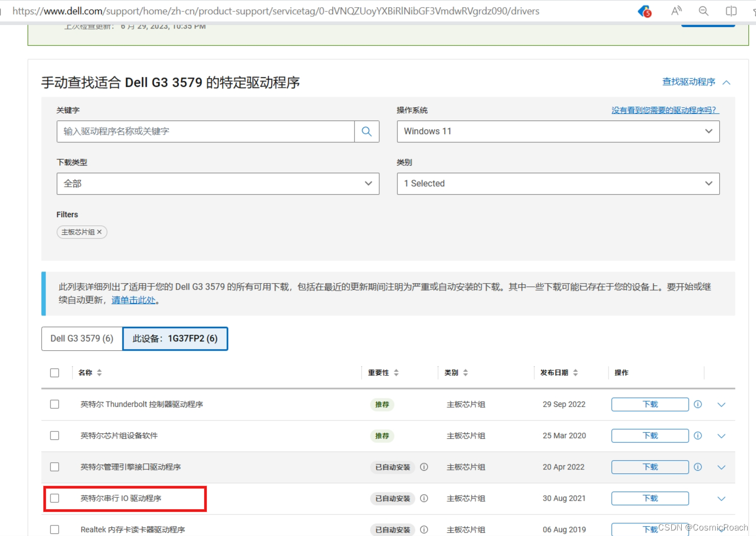Open the 下载类型 全部 dropdown
This screenshot has width=756, height=536.
coord(218,184)
